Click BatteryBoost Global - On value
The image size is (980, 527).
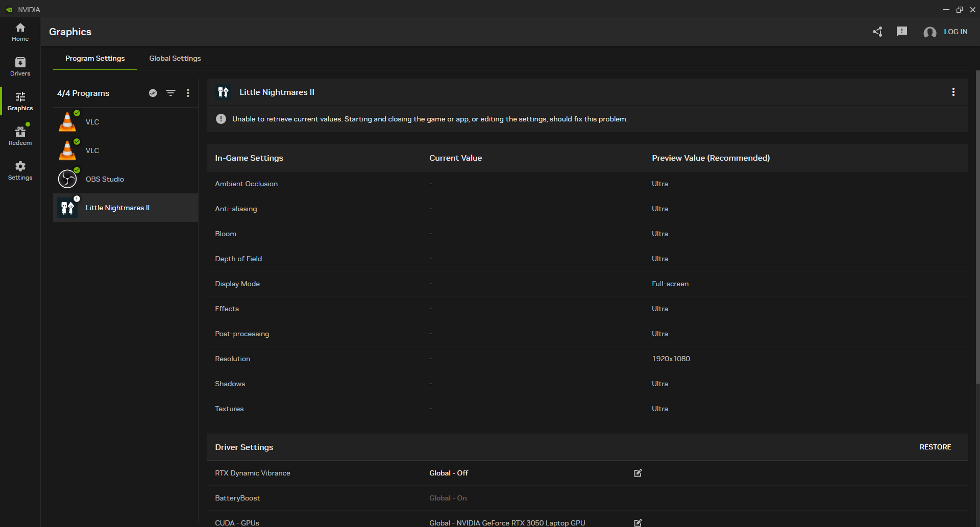click(448, 498)
